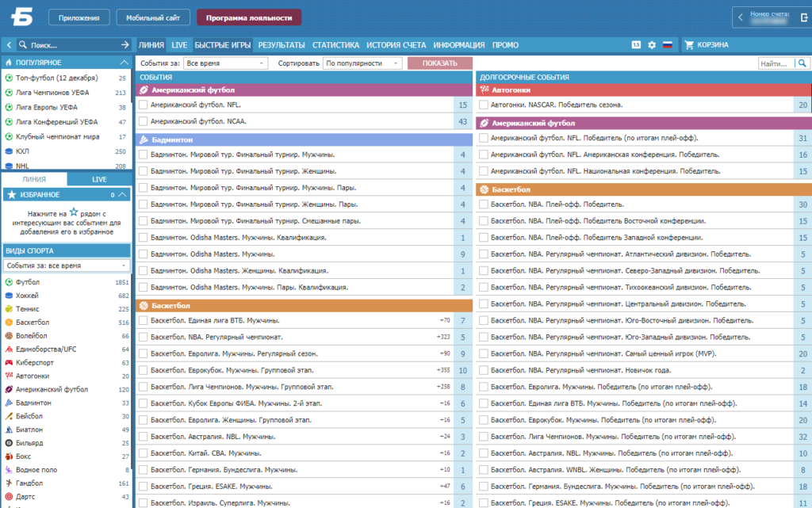
Task: Open the Результаты menu item
Action: pos(282,45)
